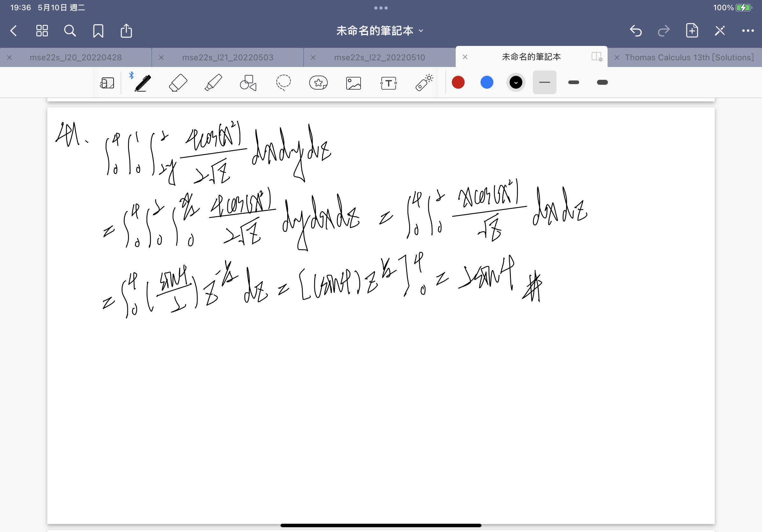Select the thickest stroke width
Image resolution: width=762 pixels, height=532 pixels.
602,82
